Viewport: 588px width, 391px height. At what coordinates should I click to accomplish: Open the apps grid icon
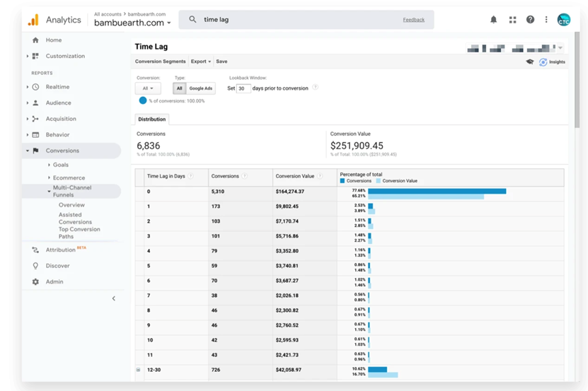pyautogui.click(x=512, y=20)
